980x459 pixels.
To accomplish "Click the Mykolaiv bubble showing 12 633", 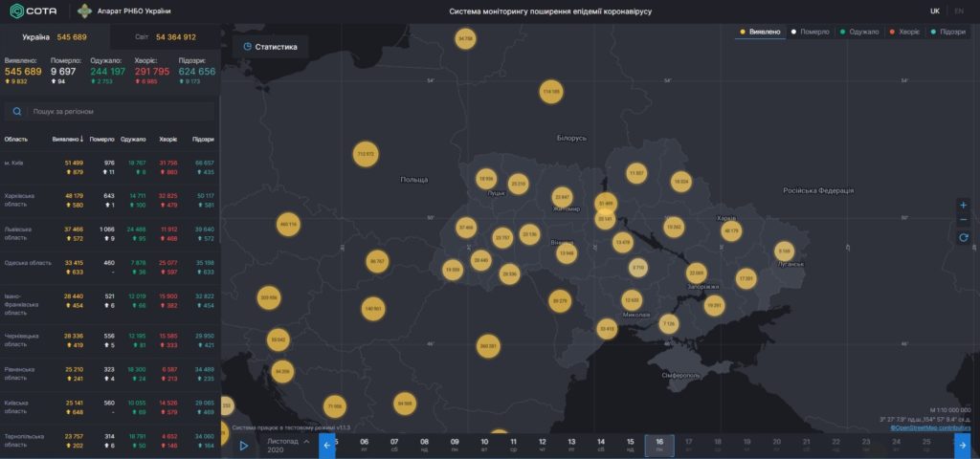I will 632,299.
